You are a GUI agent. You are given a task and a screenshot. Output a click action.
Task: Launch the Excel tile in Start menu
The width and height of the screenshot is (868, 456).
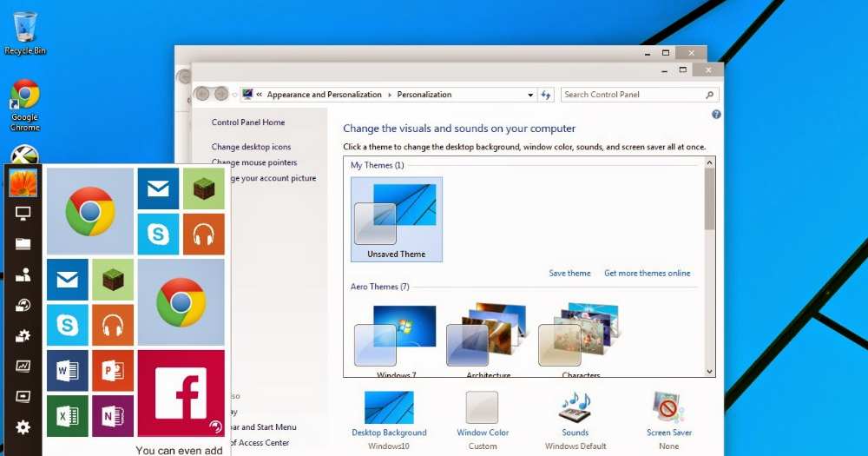click(68, 416)
